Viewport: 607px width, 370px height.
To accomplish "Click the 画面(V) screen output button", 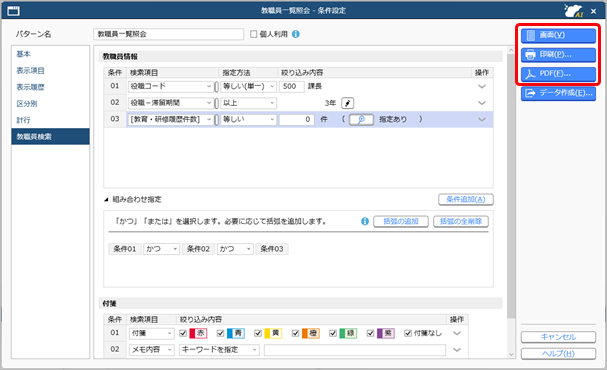I will [x=558, y=35].
